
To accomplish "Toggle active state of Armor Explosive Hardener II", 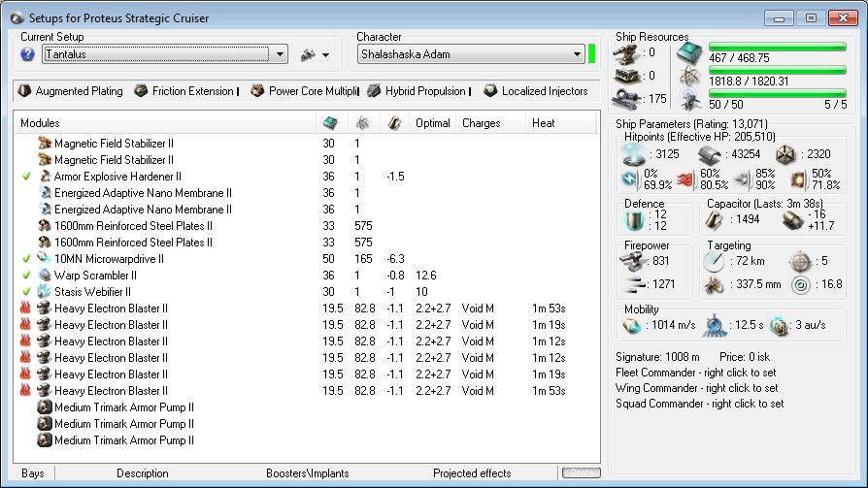I will click(x=26, y=177).
